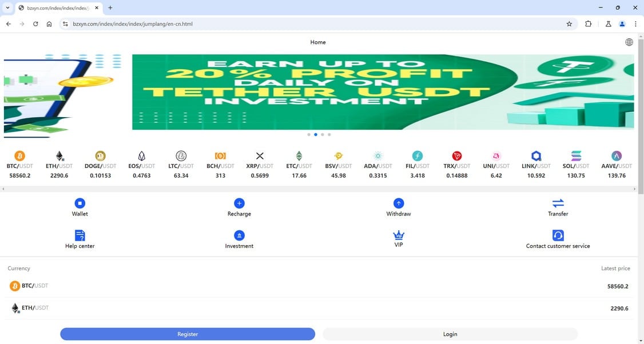Open Contact customer service headset icon
Screen dimensions: 644x344
point(558,235)
